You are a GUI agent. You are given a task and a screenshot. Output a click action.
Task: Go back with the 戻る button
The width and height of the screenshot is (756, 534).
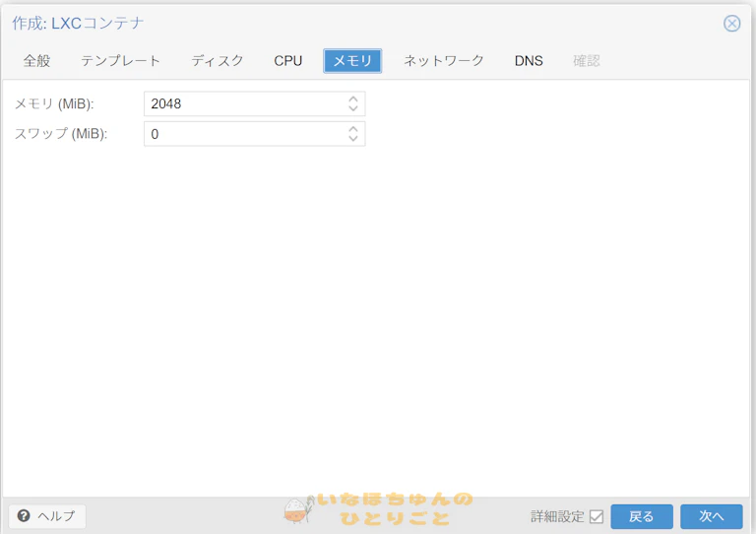642,516
